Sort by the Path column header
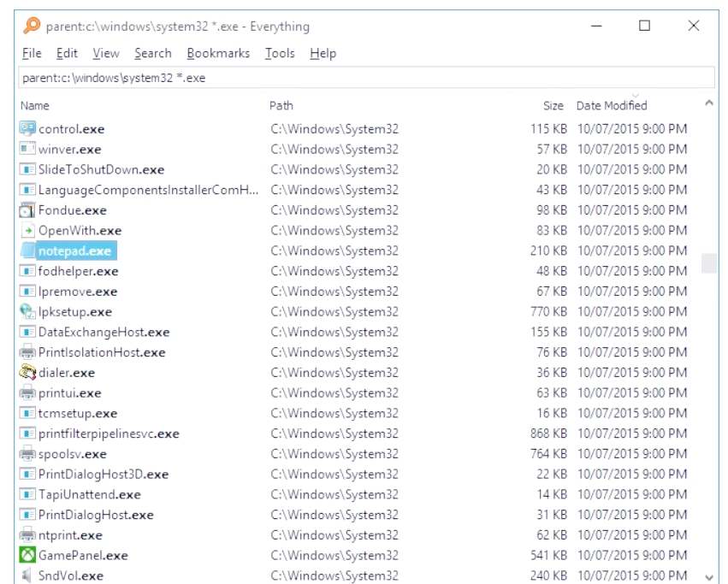 pos(281,106)
